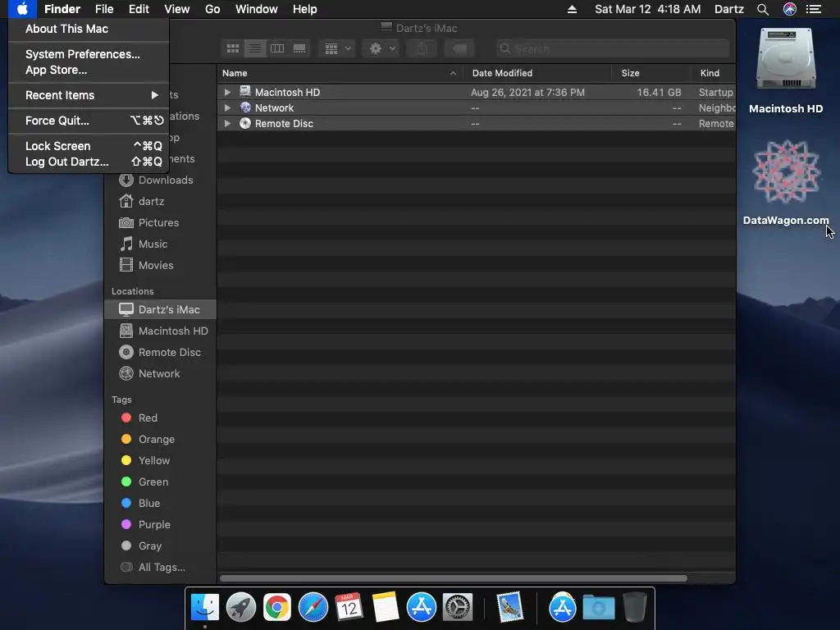
Task: Open Trash in the Dock
Action: click(634, 608)
